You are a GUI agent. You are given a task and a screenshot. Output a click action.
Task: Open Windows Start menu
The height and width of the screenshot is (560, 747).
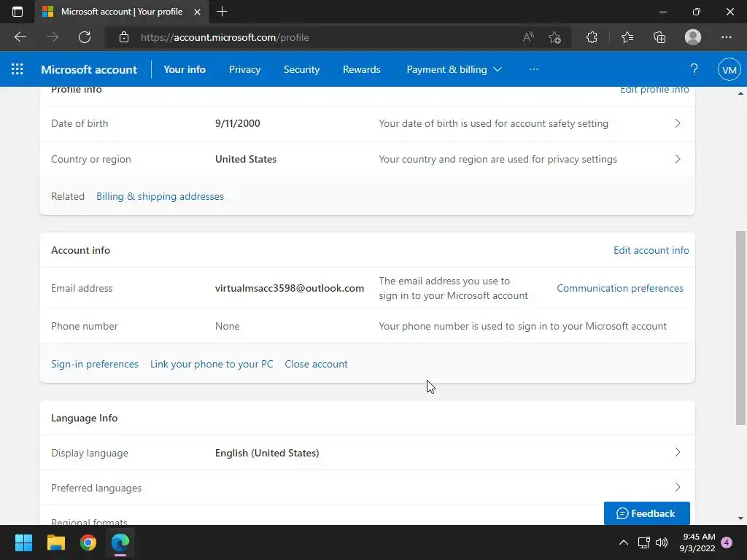24,542
